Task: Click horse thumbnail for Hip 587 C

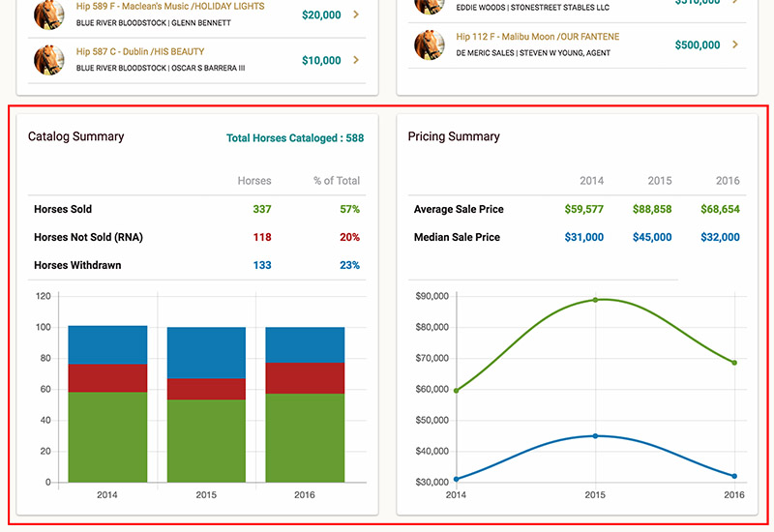Action: [x=49, y=60]
